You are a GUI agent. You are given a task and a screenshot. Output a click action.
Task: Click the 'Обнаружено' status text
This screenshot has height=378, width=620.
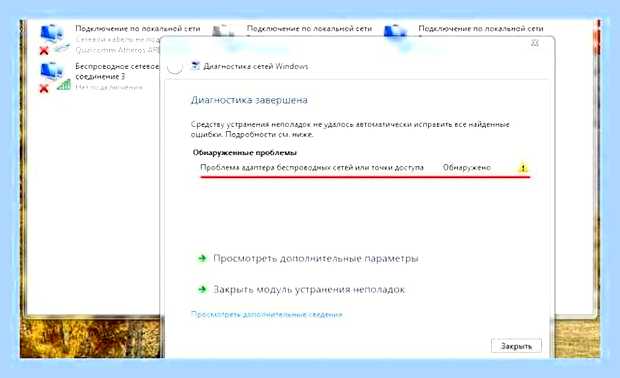[467, 168]
